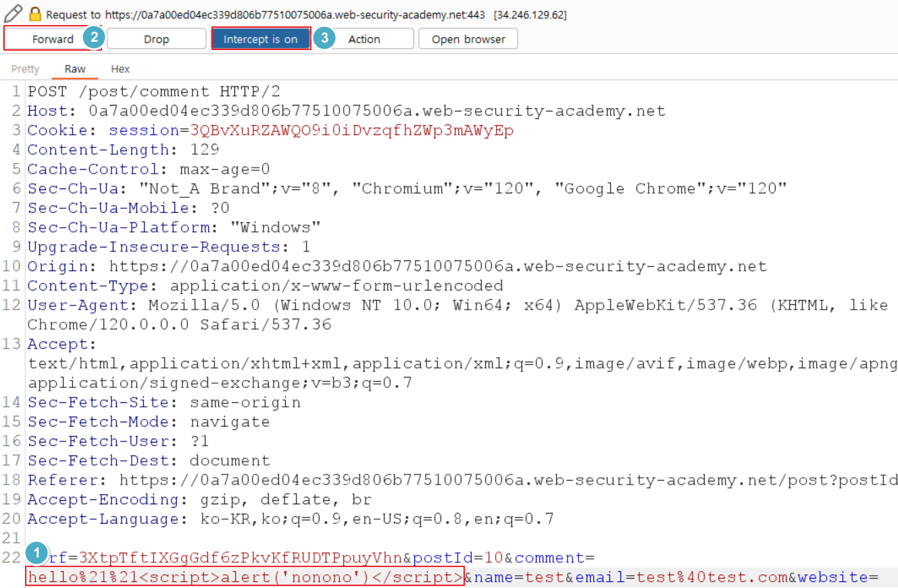Click the email=test%40test.com parameter
Screen dimensions: 898x588
click(681, 578)
